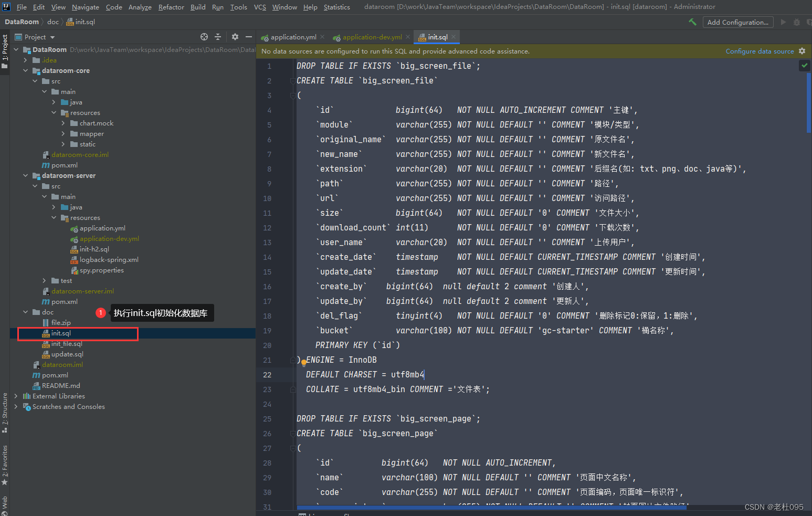Open the Z: Structure tool window
Screen dimensions: 812x516
click(x=5, y=413)
